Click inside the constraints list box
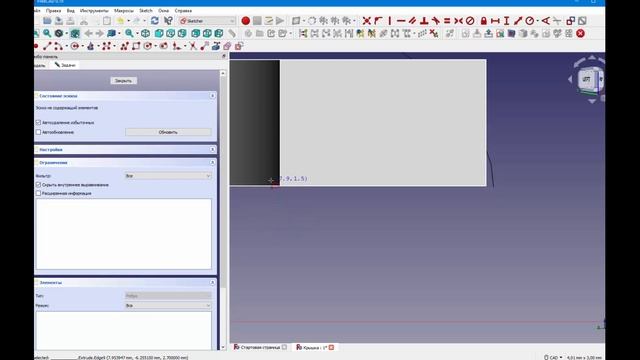This screenshot has height=360, width=640. point(124,234)
